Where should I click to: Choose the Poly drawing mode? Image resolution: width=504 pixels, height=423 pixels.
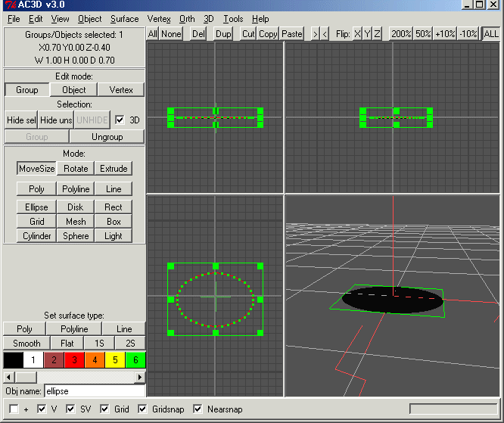coord(36,188)
